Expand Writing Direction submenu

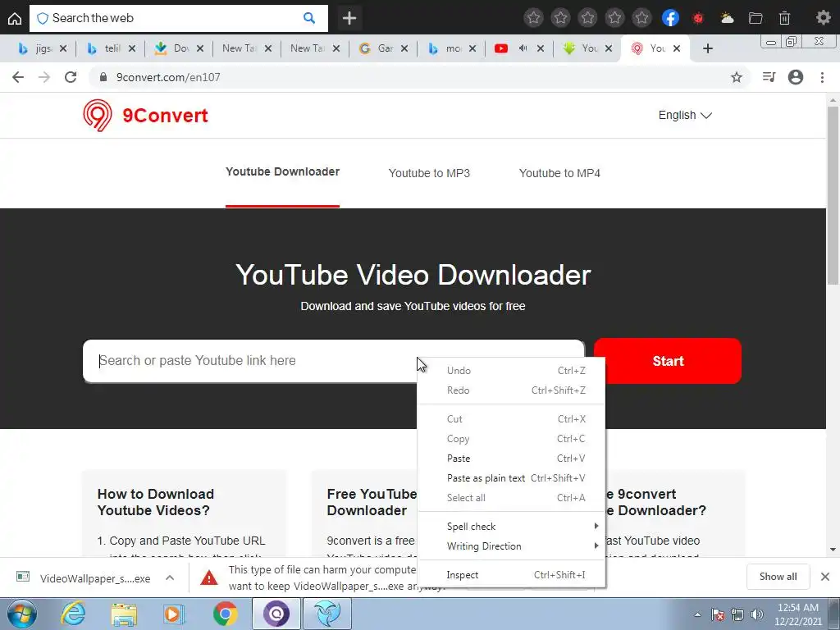coord(512,546)
